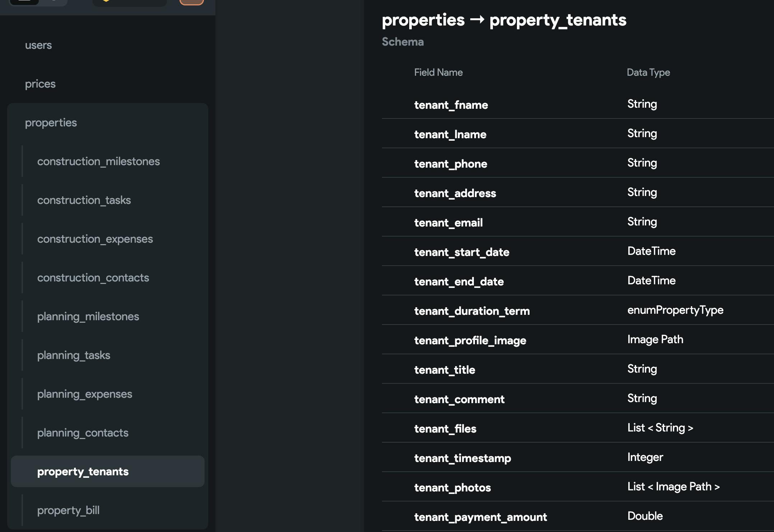This screenshot has height=532, width=774.
Task: Select construction_tasks in the sidebar
Action: point(84,200)
